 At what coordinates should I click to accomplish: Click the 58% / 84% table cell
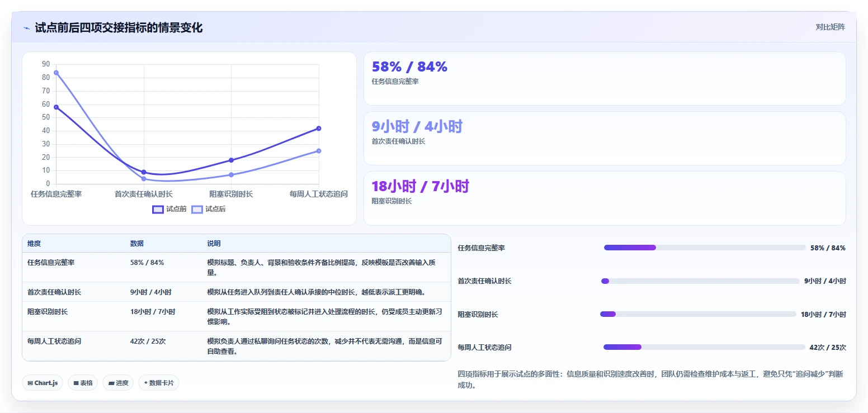[147, 262]
